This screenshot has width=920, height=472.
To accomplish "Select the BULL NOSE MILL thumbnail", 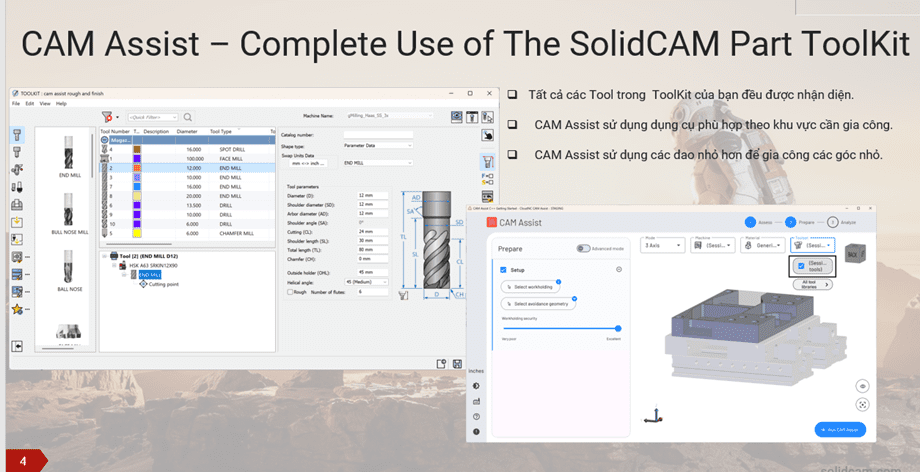I will click(x=69, y=214).
